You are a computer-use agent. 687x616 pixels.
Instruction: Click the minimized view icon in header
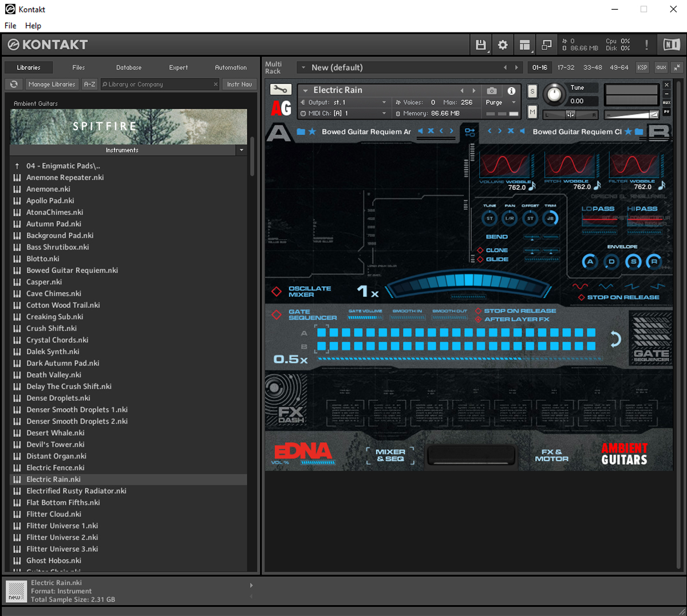tap(546, 45)
